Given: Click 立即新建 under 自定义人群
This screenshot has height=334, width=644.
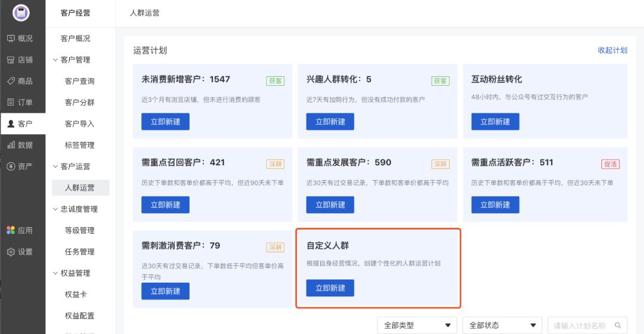Looking at the screenshot, I should (x=330, y=288).
